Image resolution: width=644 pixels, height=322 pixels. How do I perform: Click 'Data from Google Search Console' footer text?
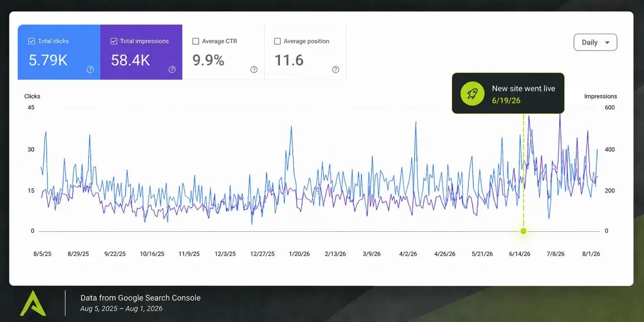141,298
